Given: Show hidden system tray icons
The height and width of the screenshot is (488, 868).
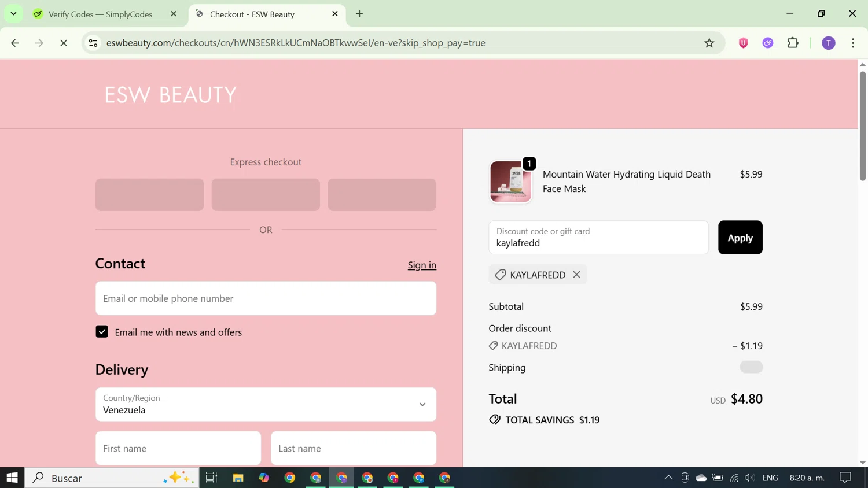Looking at the screenshot, I should 668,478.
